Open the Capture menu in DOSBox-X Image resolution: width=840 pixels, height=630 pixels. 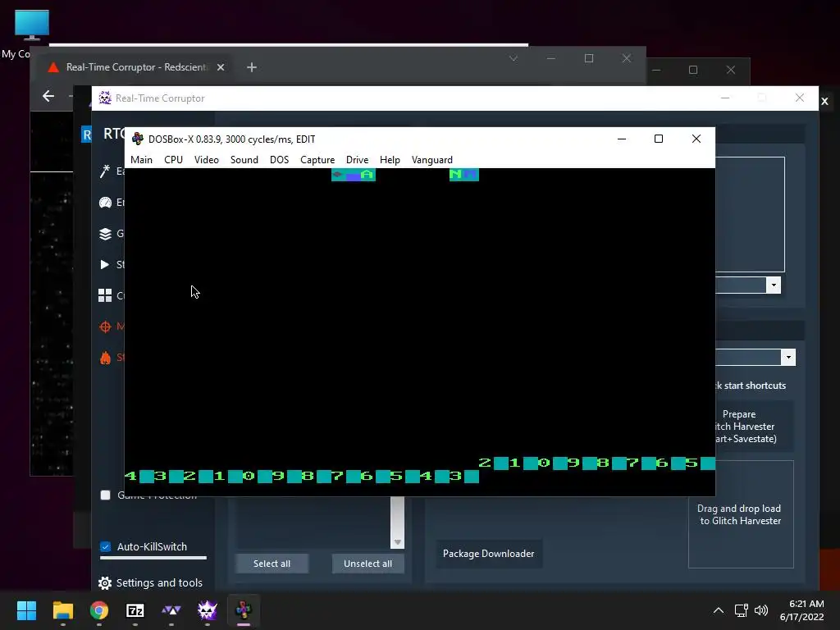point(317,160)
